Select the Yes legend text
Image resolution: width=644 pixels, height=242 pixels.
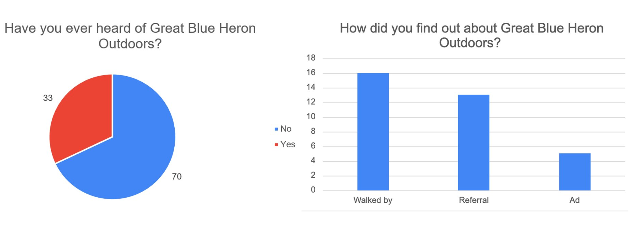(x=288, y=144)
